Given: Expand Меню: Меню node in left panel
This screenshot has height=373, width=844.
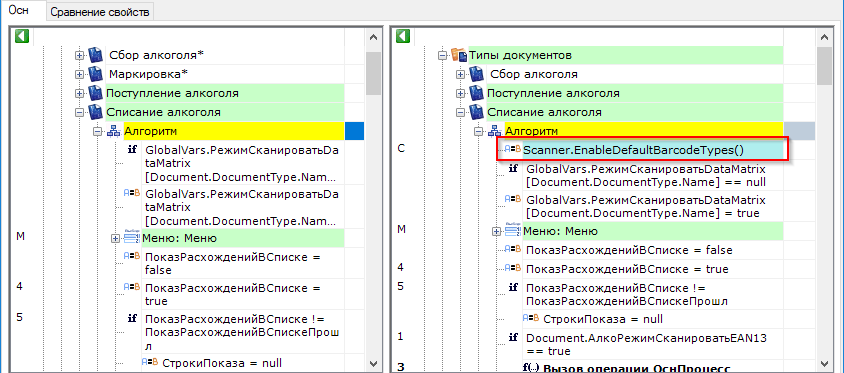Looking at the screenshot, I should (x=115, y=238).
